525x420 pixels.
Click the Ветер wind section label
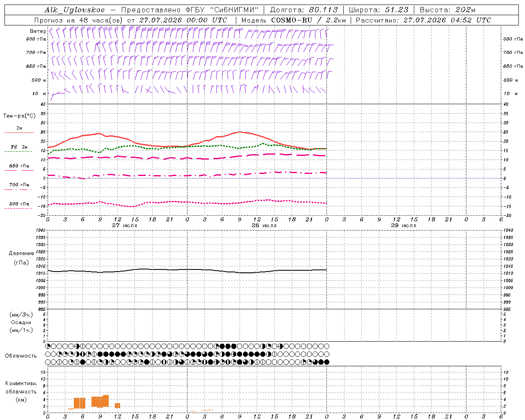(38, 31)
